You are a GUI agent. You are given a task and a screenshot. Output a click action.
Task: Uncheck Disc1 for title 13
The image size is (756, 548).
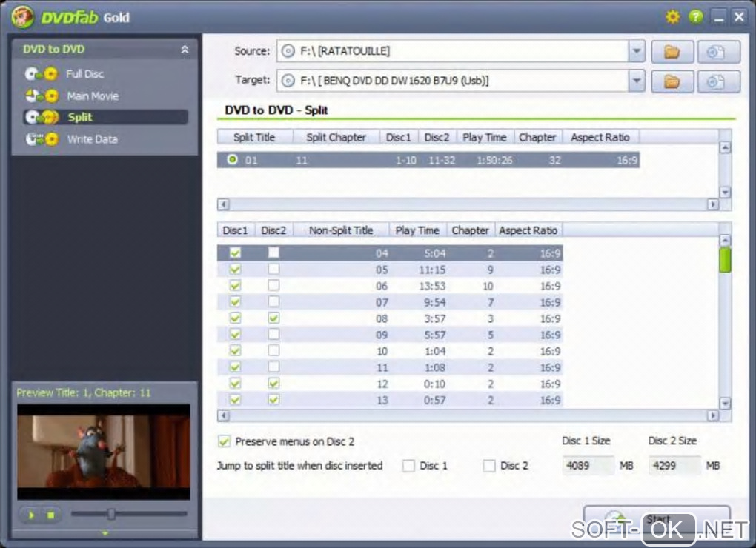coord(235,399)
